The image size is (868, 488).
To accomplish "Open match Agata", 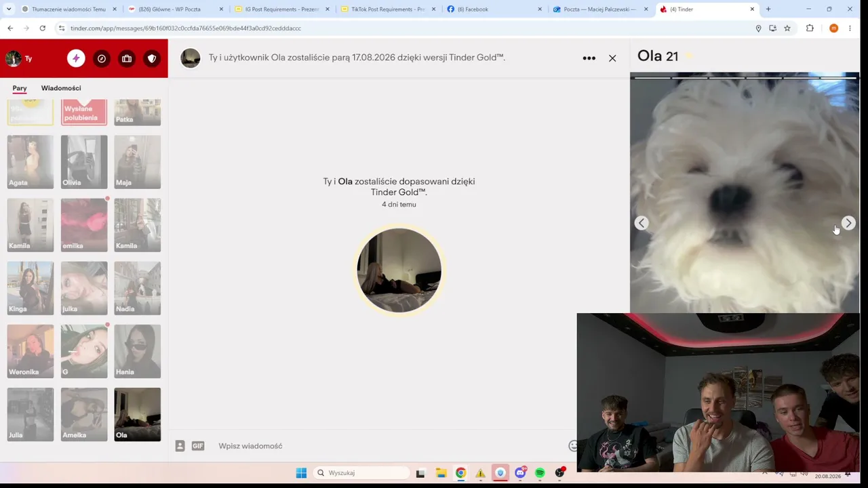I will point(31,162).
